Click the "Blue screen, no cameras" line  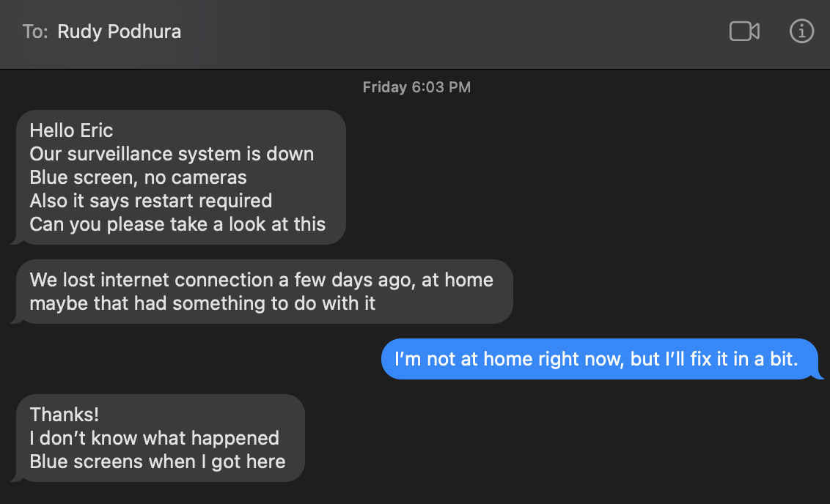click(x=138, y=178)
